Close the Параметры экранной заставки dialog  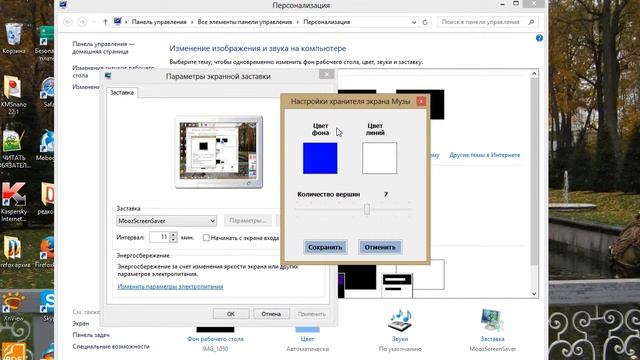pos(326,74)
